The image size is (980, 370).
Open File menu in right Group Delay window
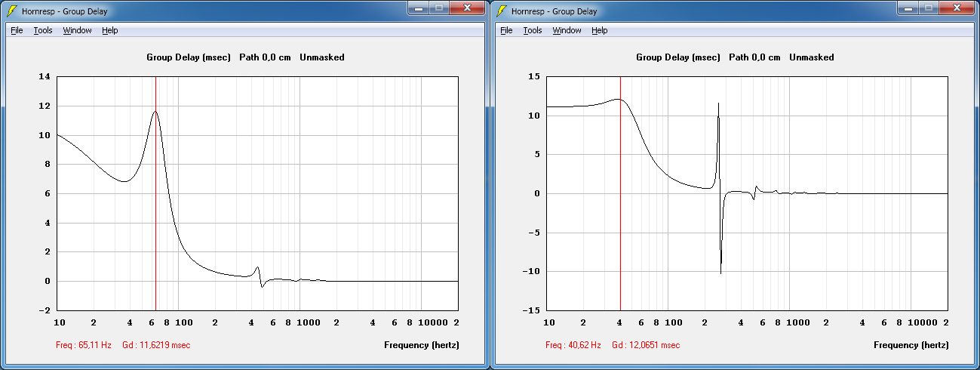506,30
